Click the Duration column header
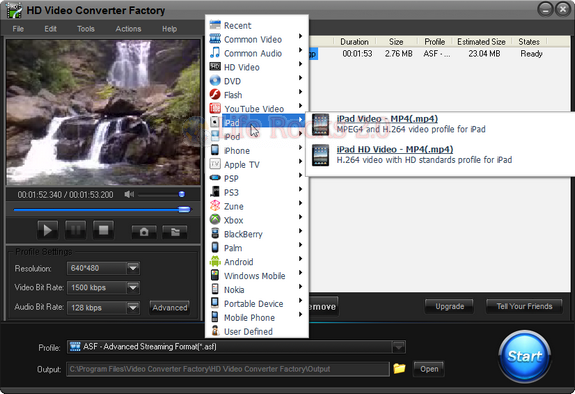The height and width of the screenshot is (394, 575). [354, 42]
